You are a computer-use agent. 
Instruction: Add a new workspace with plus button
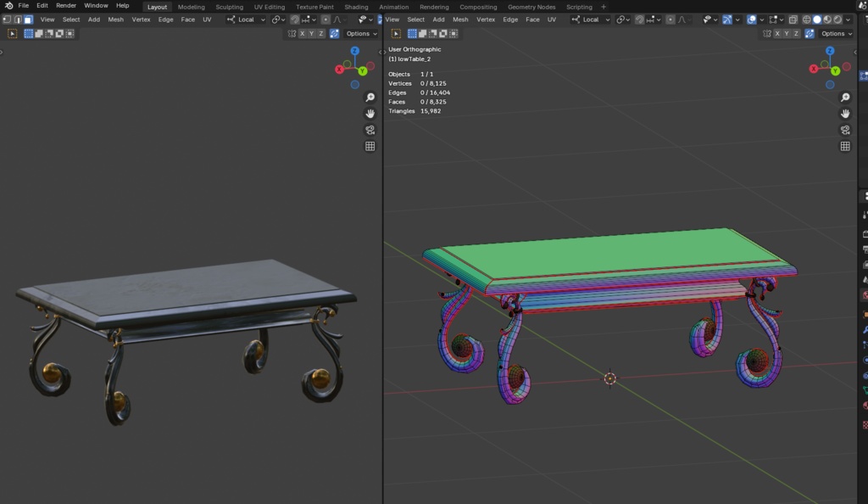[604, 7]
